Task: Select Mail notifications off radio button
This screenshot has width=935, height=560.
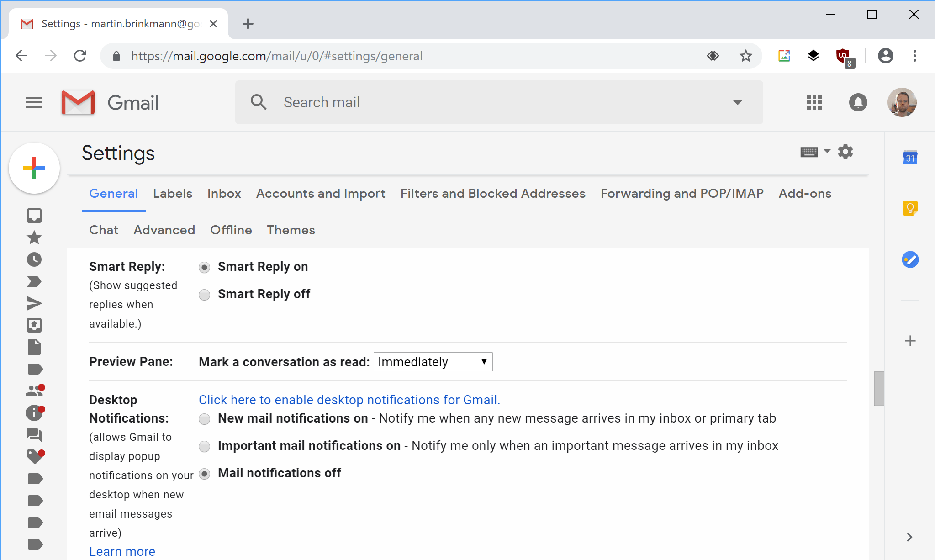Action: coord(205,473)
